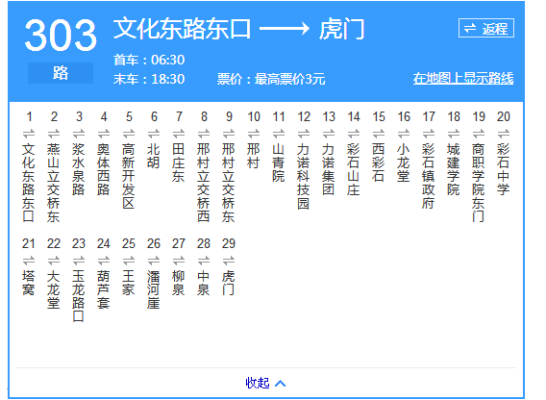Click transfer arrows icon above 文化东路东口
Screen dimensions: 546x400
(29, 133)
